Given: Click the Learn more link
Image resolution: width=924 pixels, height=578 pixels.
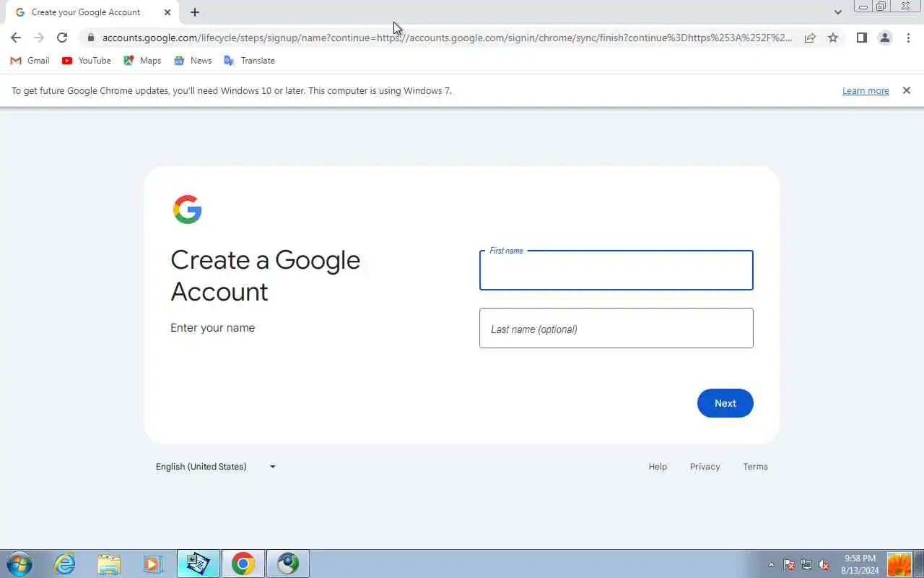Looking at the screenshot, I should (866, 91).
